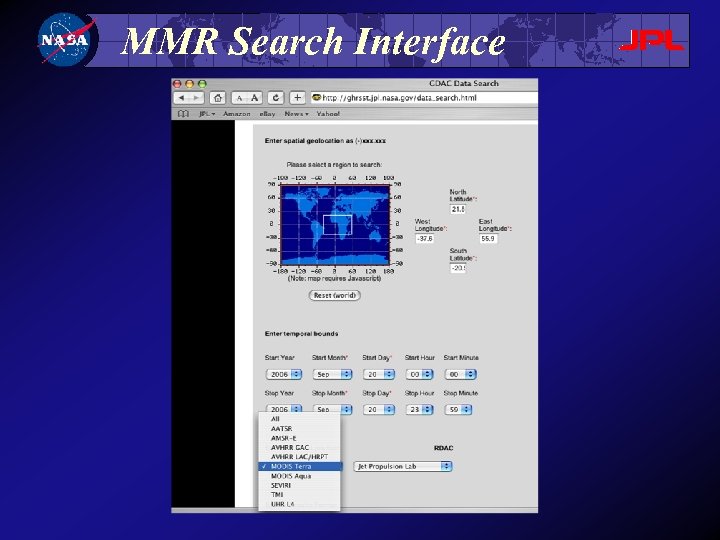Open the Start Hour dropdown
Image resolution: width=720 pixels, height=540 pixels.
pyautogui.click(x=419, y=374)
